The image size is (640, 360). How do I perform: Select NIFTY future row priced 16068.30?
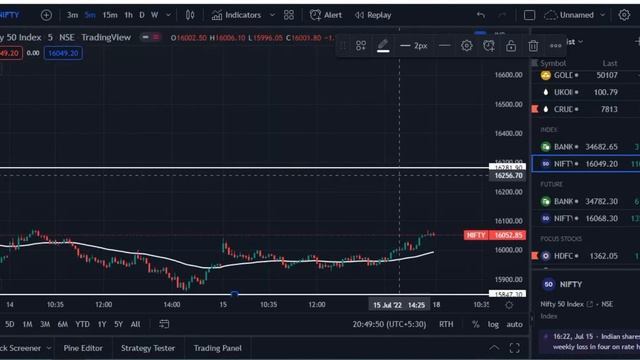pyautogui.click(x=586, y=218)
